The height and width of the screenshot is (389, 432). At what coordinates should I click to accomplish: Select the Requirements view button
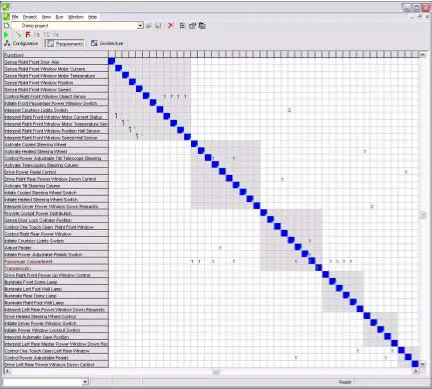tap(64, 43)
